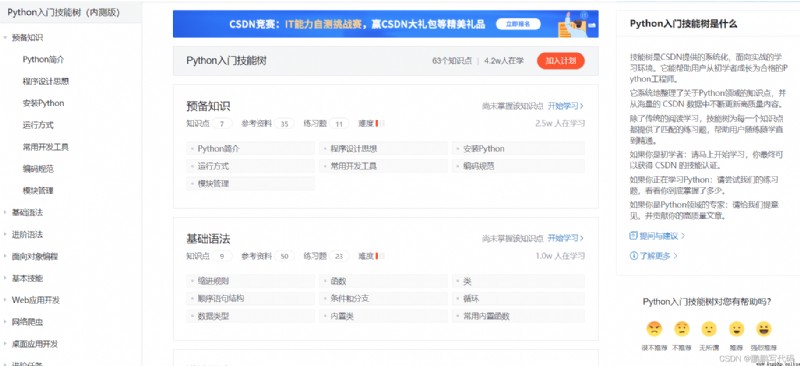
Task: Open the 循环 topic chip
Action: (518, 299)
